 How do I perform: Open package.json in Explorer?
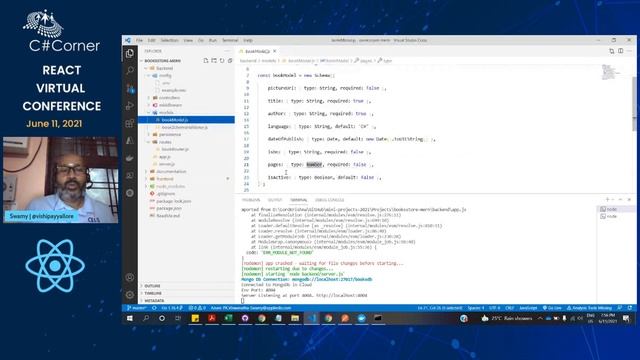click(169, 208)
